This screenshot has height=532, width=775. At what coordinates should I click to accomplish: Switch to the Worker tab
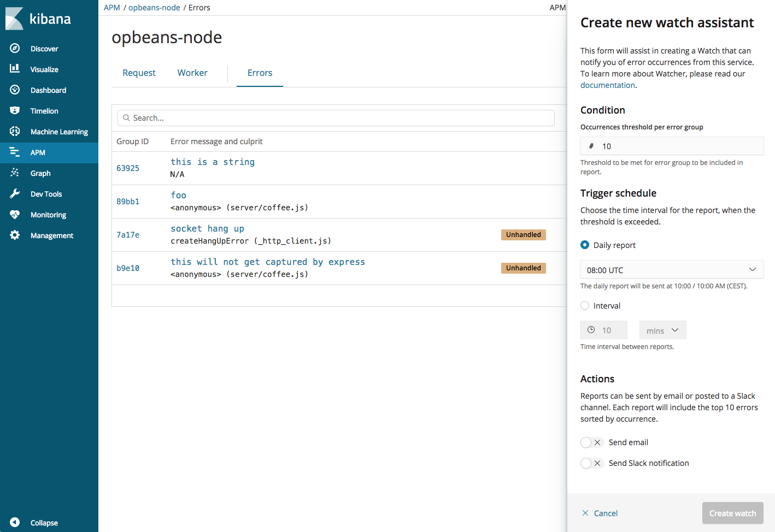[192, 73]
